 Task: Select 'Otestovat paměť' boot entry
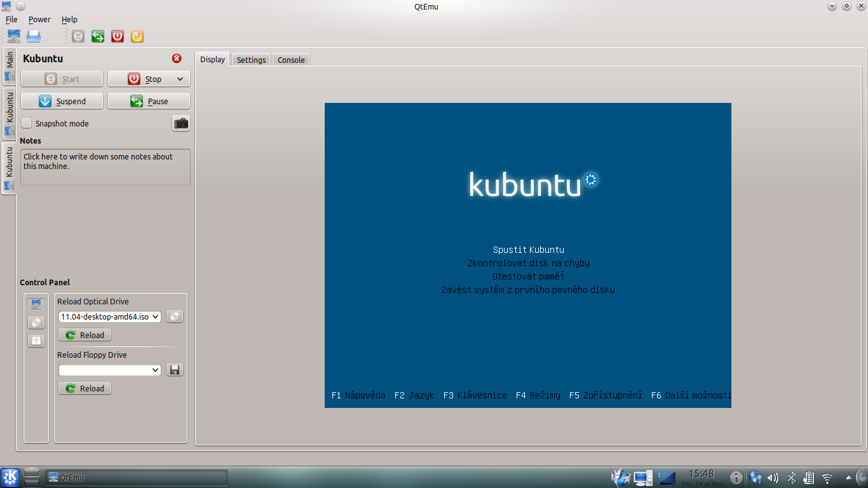[528, 276]
